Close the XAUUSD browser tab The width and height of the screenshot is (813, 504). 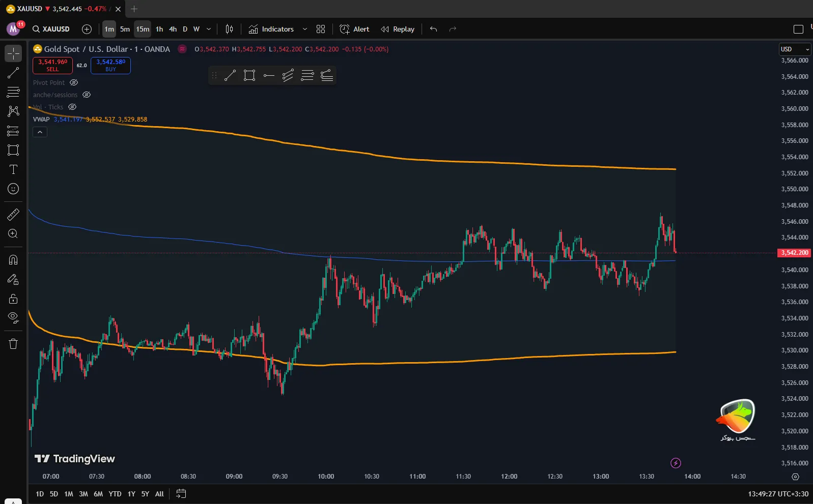[118, 9]
